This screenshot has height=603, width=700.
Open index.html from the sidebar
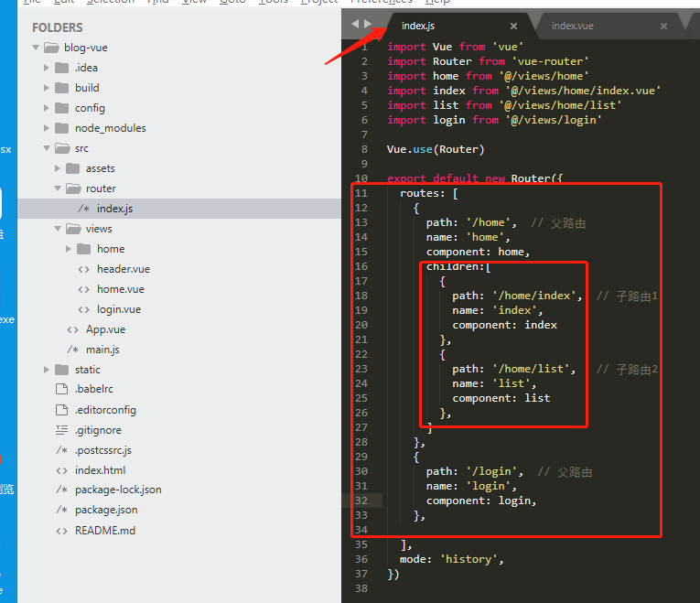point(100,470)
